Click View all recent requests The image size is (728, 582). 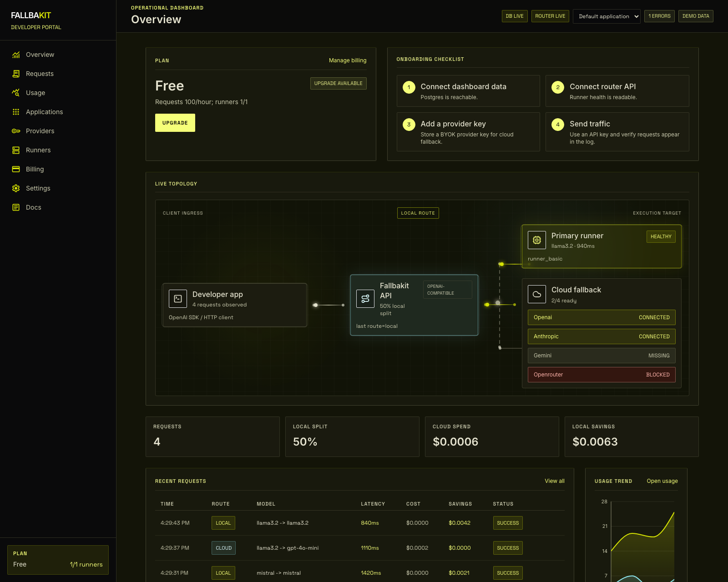(x=555, y=481)
